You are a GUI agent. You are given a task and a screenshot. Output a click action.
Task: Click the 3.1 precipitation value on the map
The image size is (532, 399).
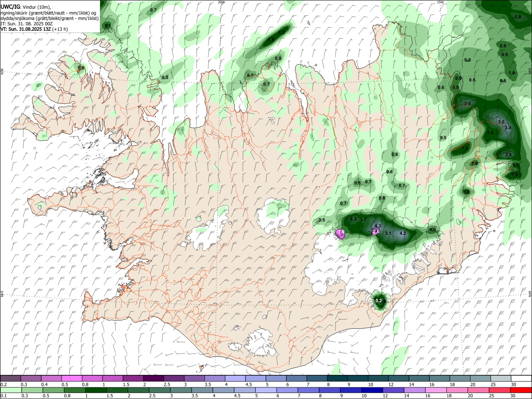pos(388,233)
